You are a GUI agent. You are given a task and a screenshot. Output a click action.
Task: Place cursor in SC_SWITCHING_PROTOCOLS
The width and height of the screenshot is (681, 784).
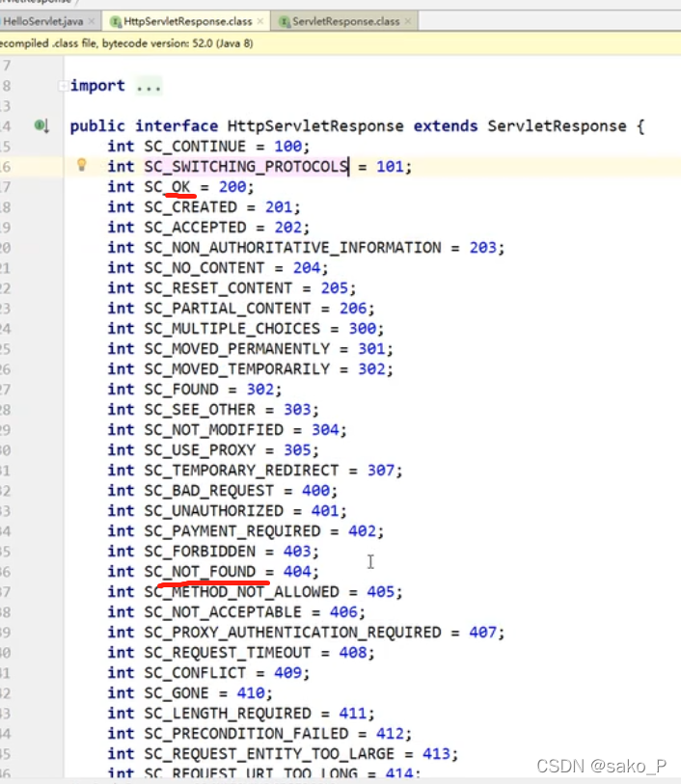pyautogui.click(x=246, y=167)
